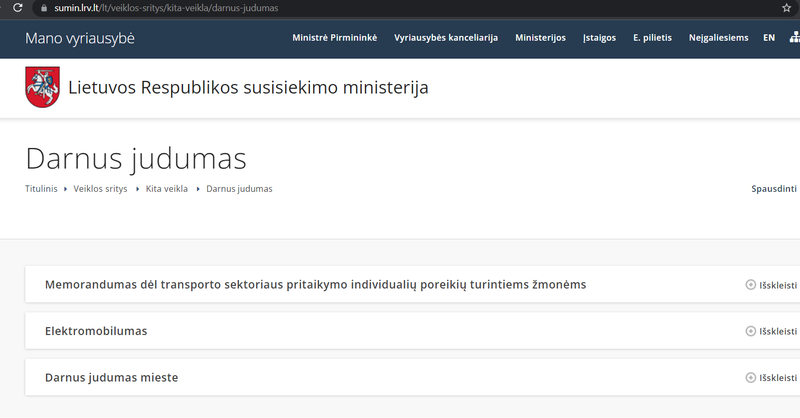Bookmark this page with the star icon
The width and height of the screenshot is (800, 418).
786,8
